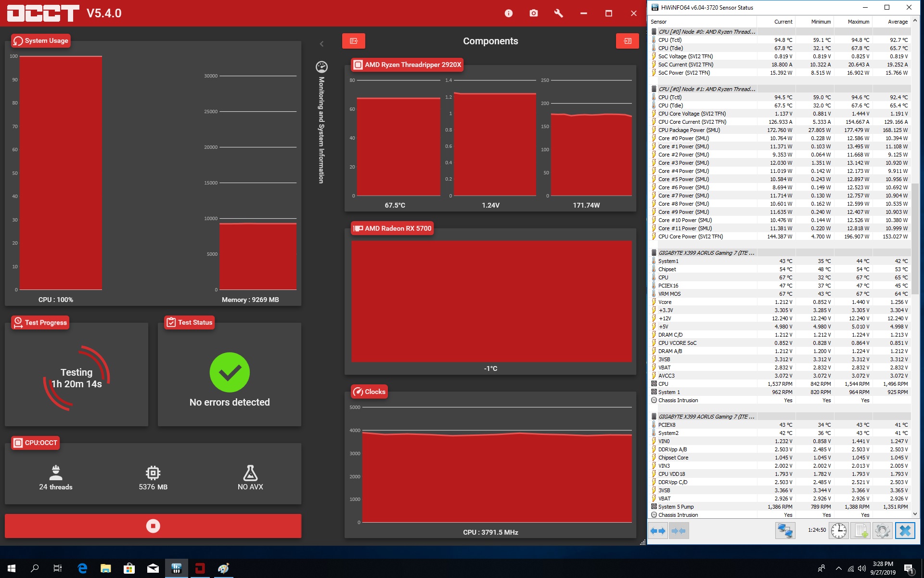Open OCCT settings wrench icon
924x578 pixels.
point(559,13)
